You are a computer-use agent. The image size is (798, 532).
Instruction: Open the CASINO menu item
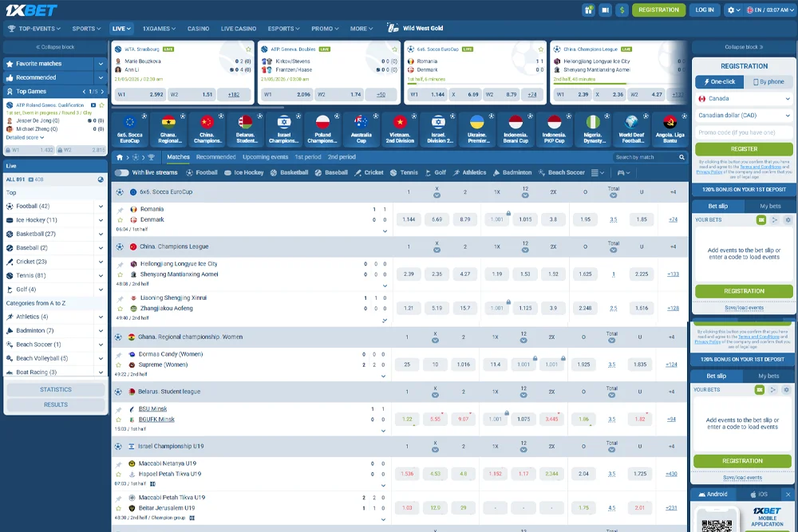point(198,29)
